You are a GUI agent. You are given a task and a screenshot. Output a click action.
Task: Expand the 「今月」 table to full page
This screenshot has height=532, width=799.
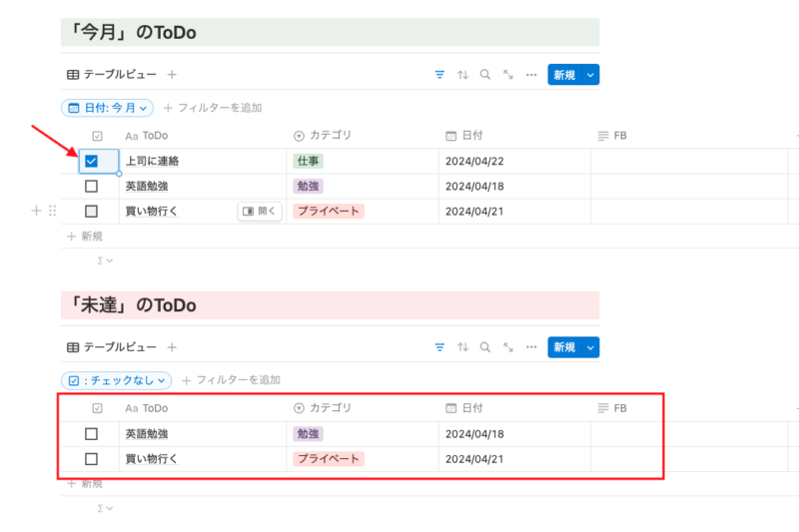(508, 75)
